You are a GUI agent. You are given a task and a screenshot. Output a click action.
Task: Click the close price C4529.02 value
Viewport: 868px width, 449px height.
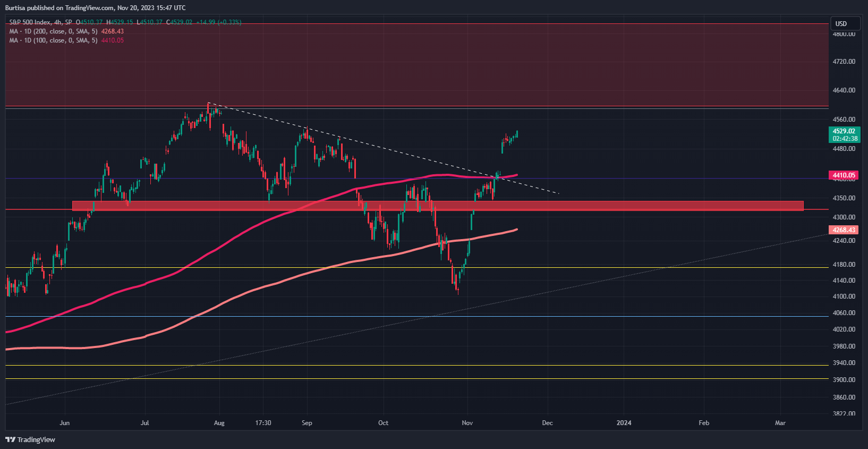(x=179, y=22)
